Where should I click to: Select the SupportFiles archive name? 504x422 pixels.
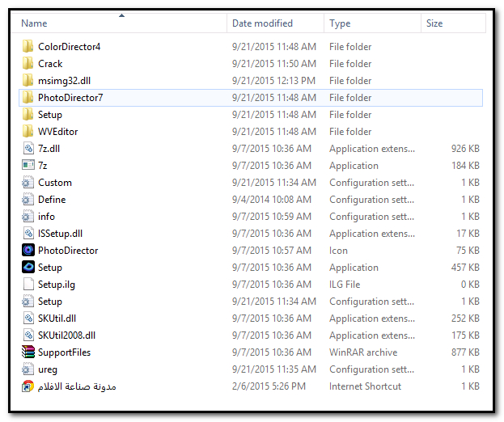click(64, 352)
